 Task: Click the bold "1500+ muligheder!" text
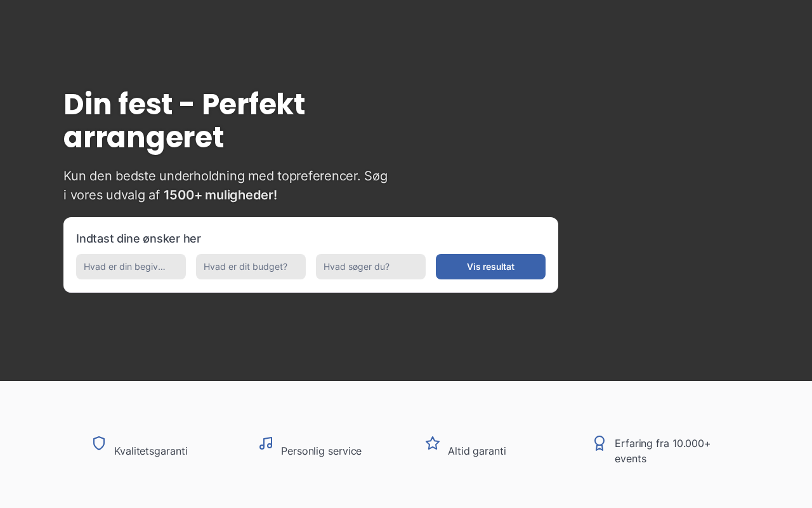[x=220, y=195]
